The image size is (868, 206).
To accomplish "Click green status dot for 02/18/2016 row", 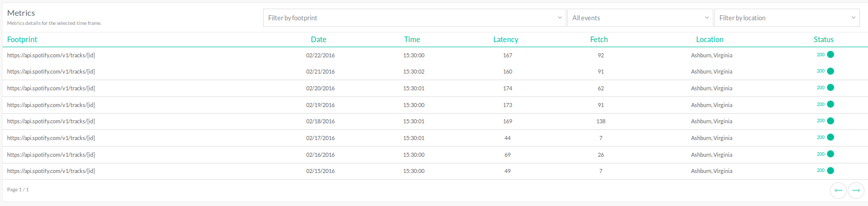I will click(x=830, y=121).
